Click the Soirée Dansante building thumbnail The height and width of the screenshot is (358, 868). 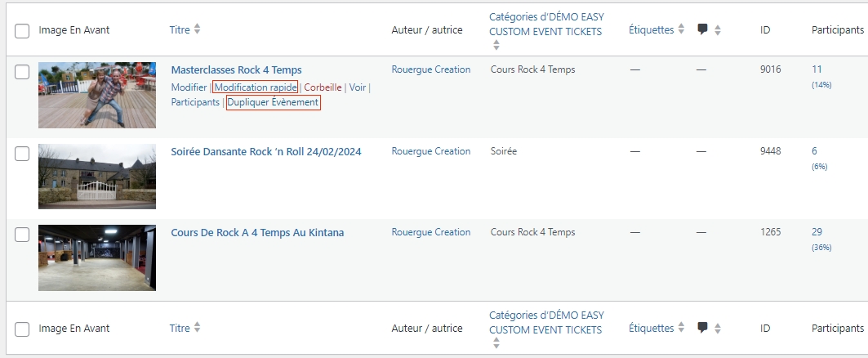pyautogui.click(x=97, y=177)
